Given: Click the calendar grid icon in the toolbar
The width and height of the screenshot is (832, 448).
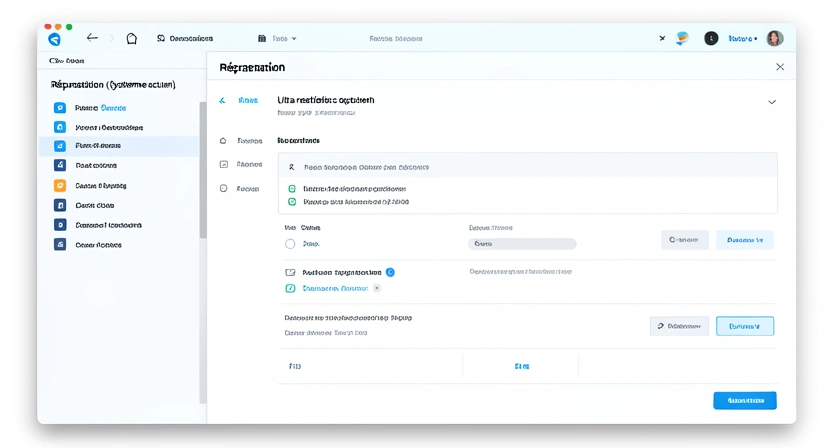Looking at the screenshot, I should (262, 38).
